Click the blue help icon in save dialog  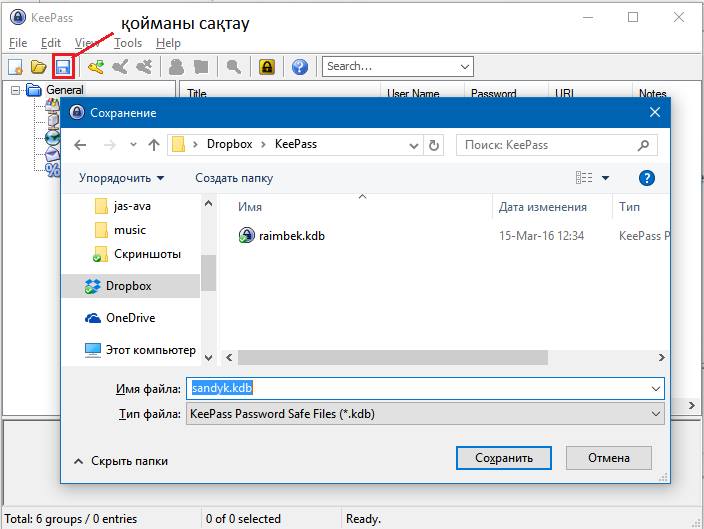(x=646, y=178)
